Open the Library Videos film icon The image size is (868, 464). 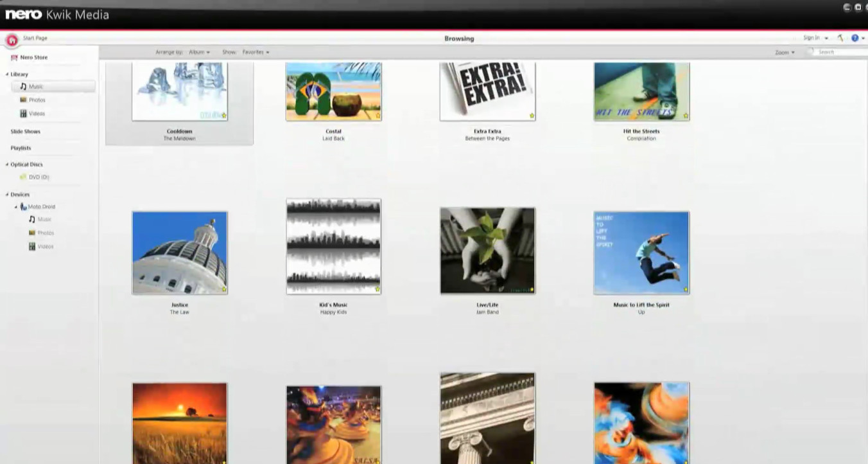click(x=23, y=114)
